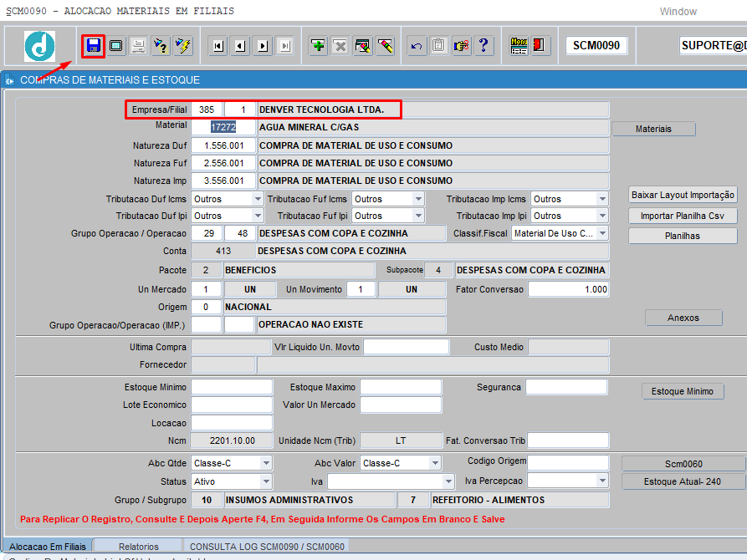747x560 pixels.
Task: Open the Status dropdown showing Ativo
Action: pos(266,481)
